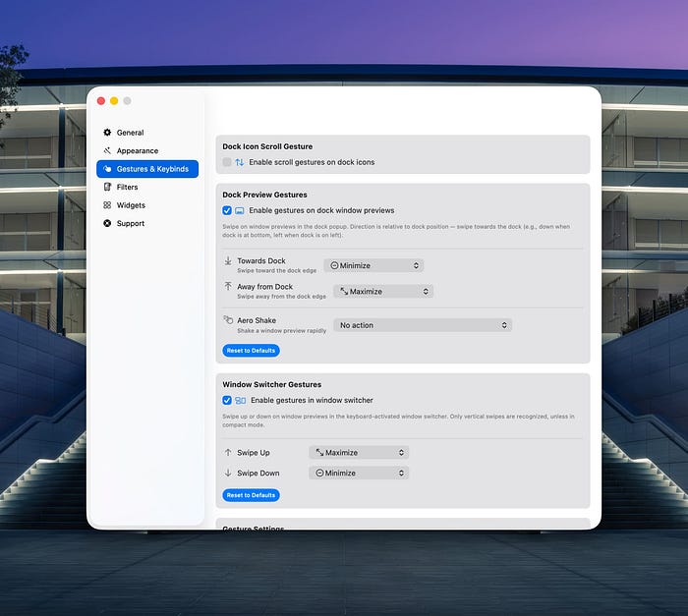Close the settings window with red button
688x616 pixels.
pyautogui.click(x=101, y=101)
